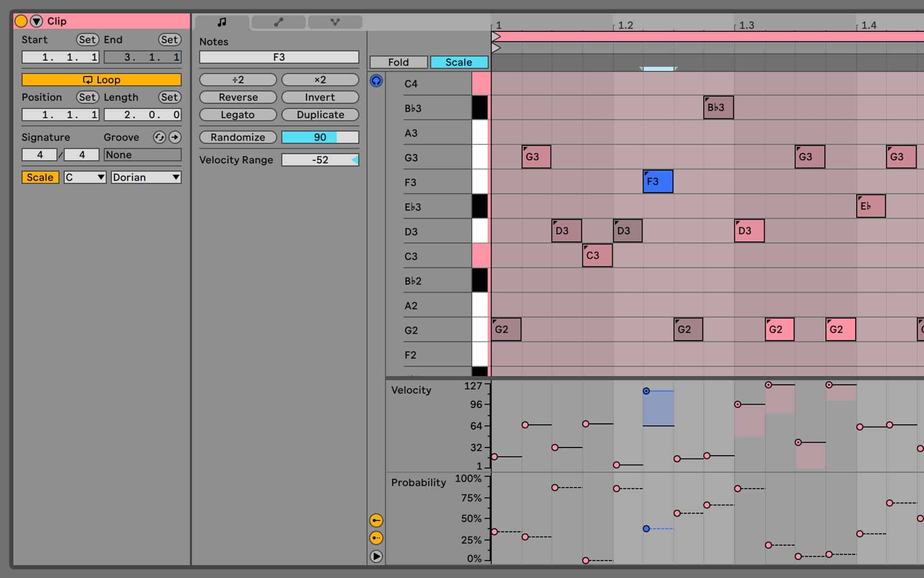Click the yellow dotted-circle lane icon
The image size is (924, 578).
click(x=376, y=538)
